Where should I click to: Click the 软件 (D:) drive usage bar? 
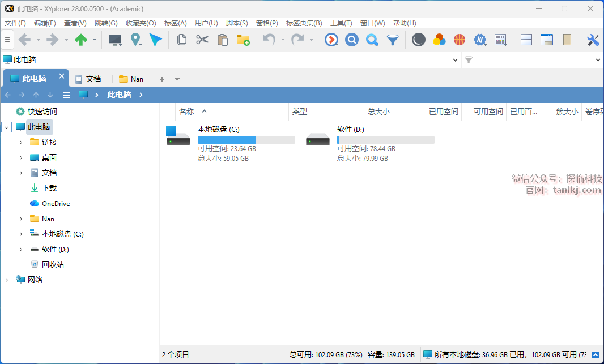pyautogui.click(x=385, y=140)
